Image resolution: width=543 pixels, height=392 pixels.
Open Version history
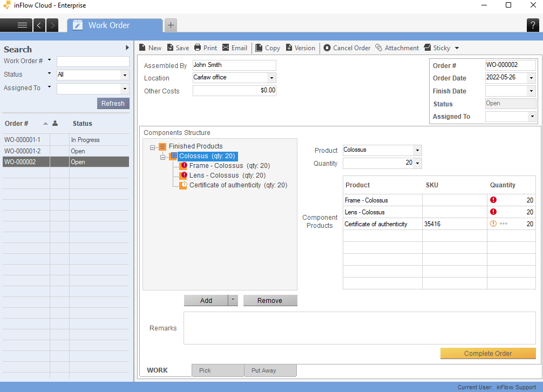point(300,48)
